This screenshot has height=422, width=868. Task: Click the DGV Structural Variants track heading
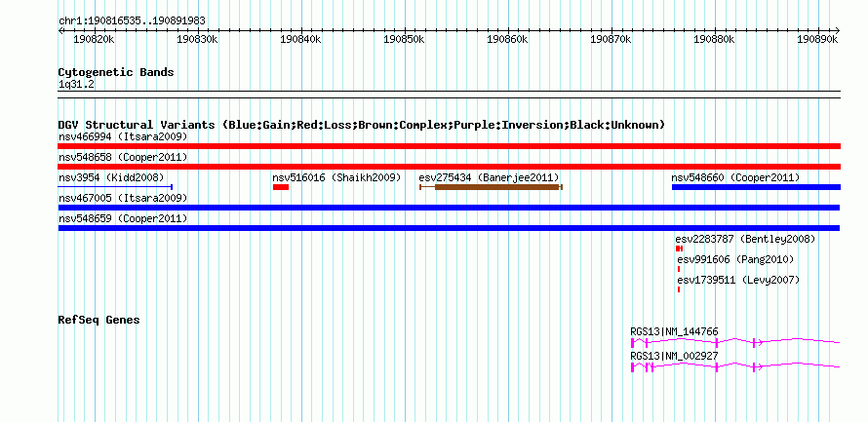pyautogui.click(x=362, y=125)
